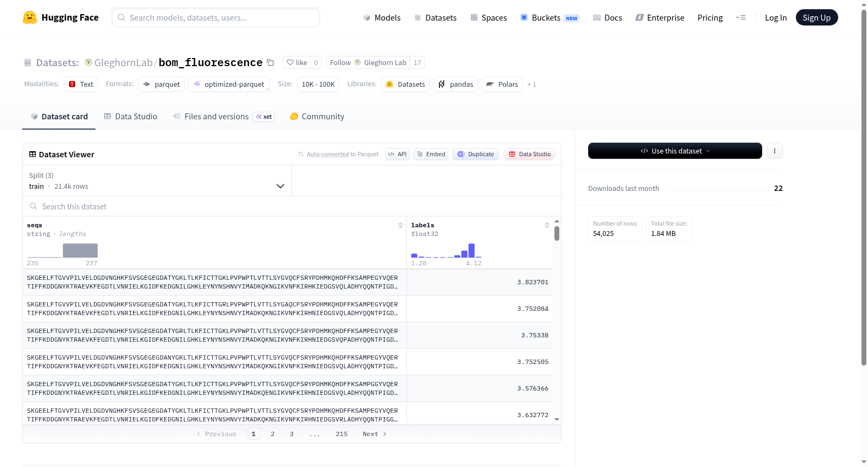Focus the Search this dataset field
Screen dimensions: 868x467
292,207
